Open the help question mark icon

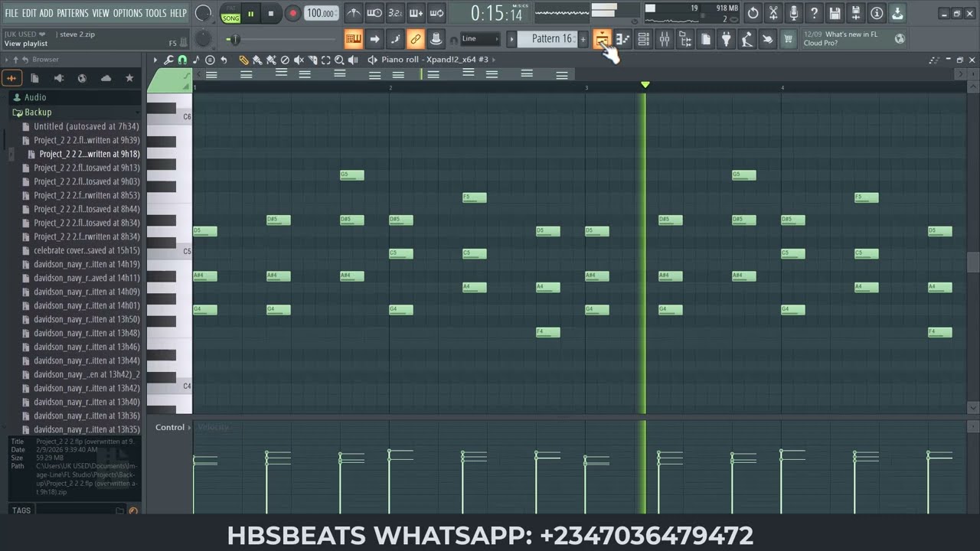coord(815,13)
